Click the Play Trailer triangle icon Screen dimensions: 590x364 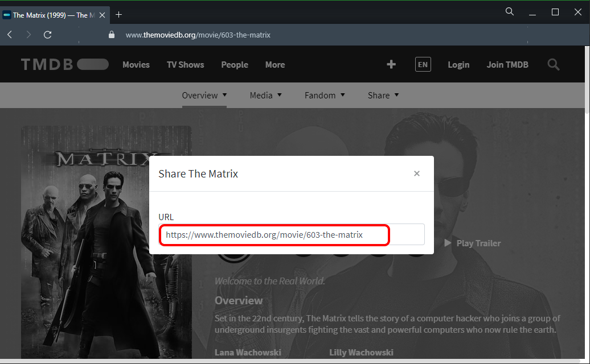tap(448, 243)
